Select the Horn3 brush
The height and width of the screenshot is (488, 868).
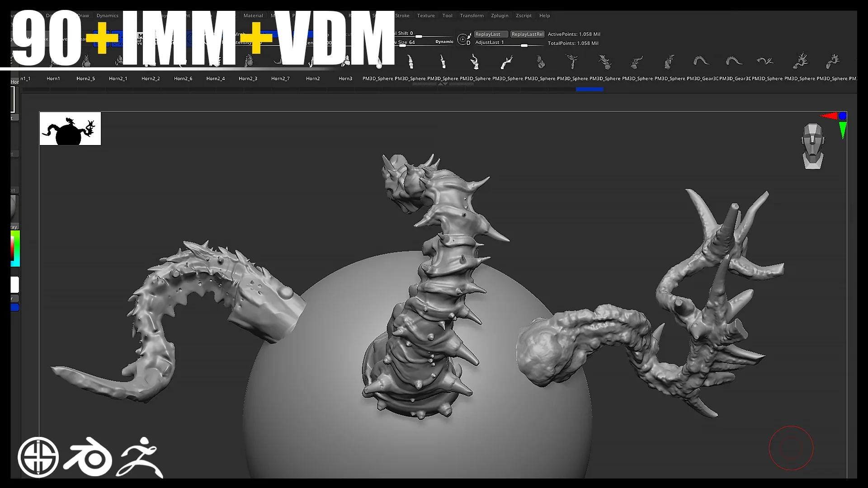click(345, 79)
